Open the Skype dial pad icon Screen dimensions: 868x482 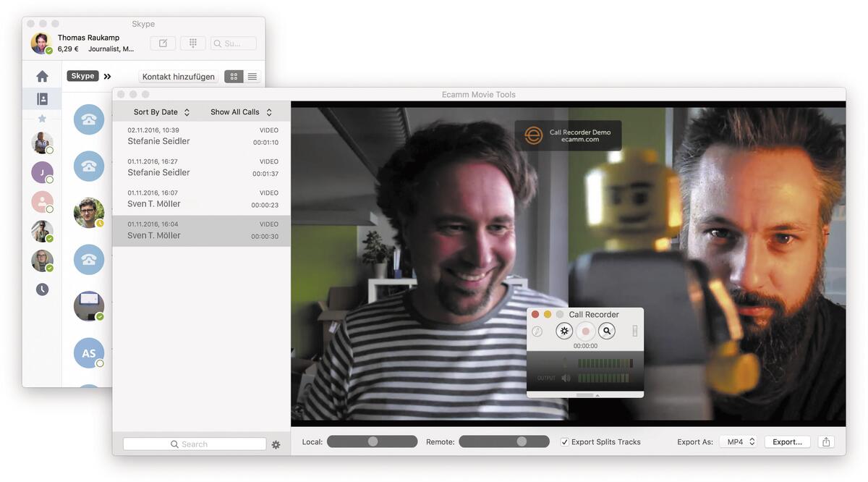[192, 43]
